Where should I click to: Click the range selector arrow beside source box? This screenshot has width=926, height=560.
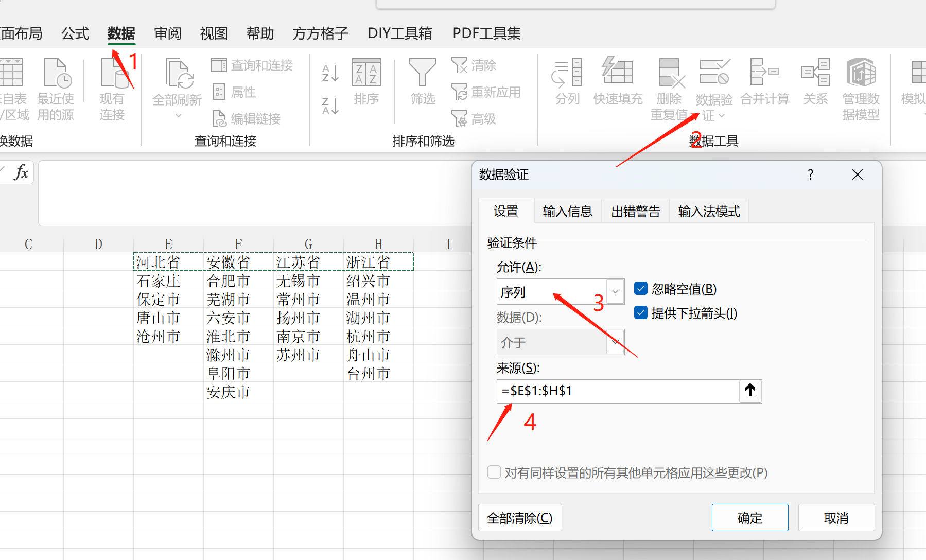(750, 391)
